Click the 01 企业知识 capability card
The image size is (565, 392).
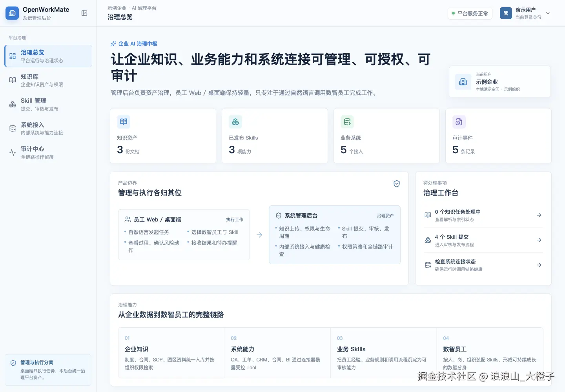pos(171,353)
